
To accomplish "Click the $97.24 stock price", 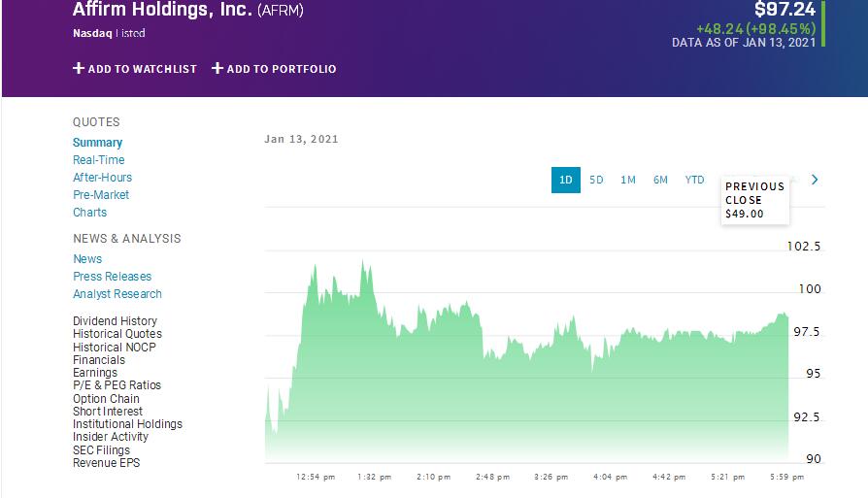I will point(785,9).
